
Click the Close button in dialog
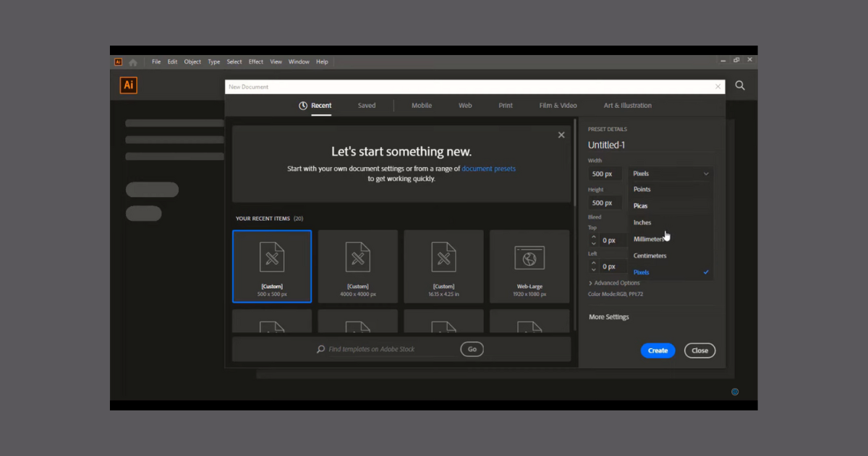[699, 350]
